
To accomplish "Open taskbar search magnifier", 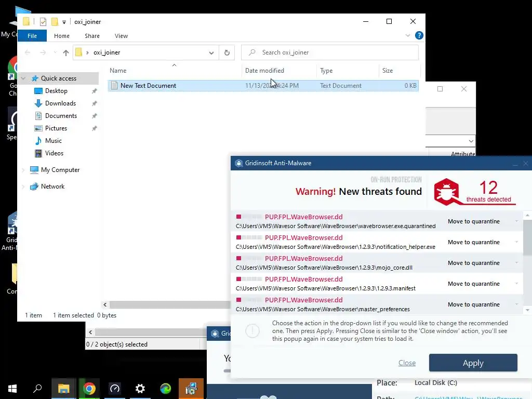I will click(x=37, y=389).
